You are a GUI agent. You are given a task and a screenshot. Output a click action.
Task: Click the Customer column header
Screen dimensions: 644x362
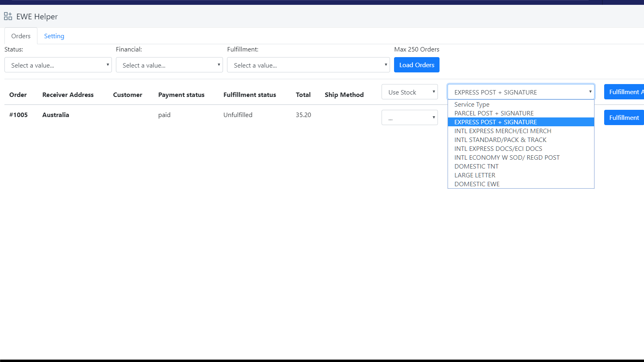pyautogui.click(x=128, y=95)
